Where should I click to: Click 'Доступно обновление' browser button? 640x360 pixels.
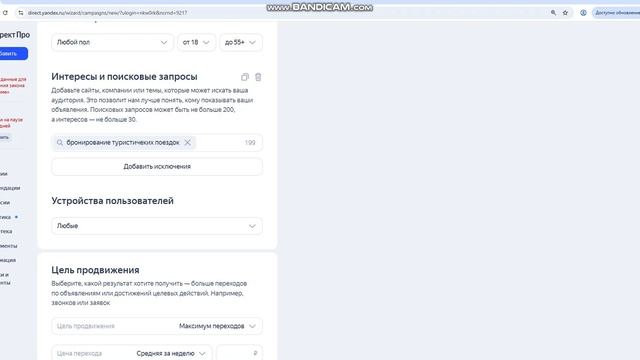point(616,13)
